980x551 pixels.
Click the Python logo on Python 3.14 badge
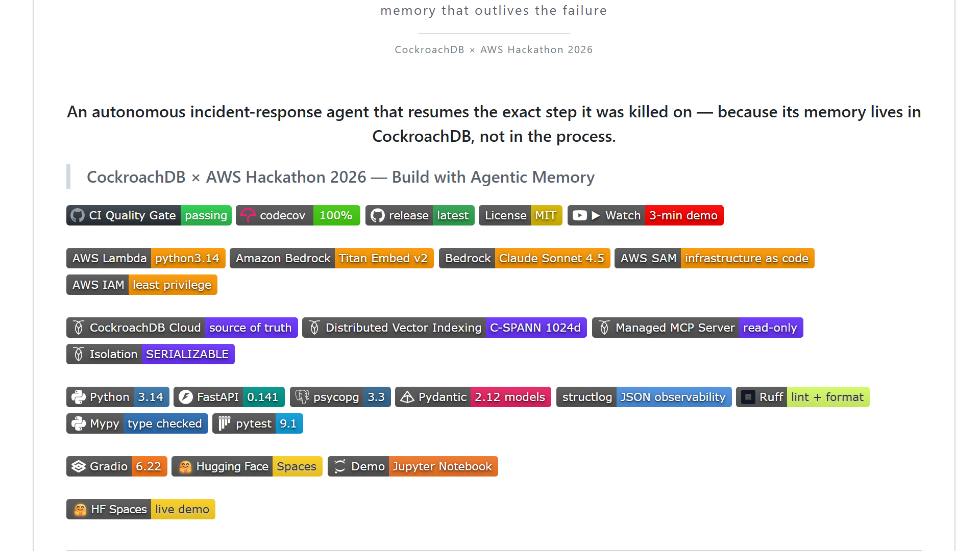point(79,397)
